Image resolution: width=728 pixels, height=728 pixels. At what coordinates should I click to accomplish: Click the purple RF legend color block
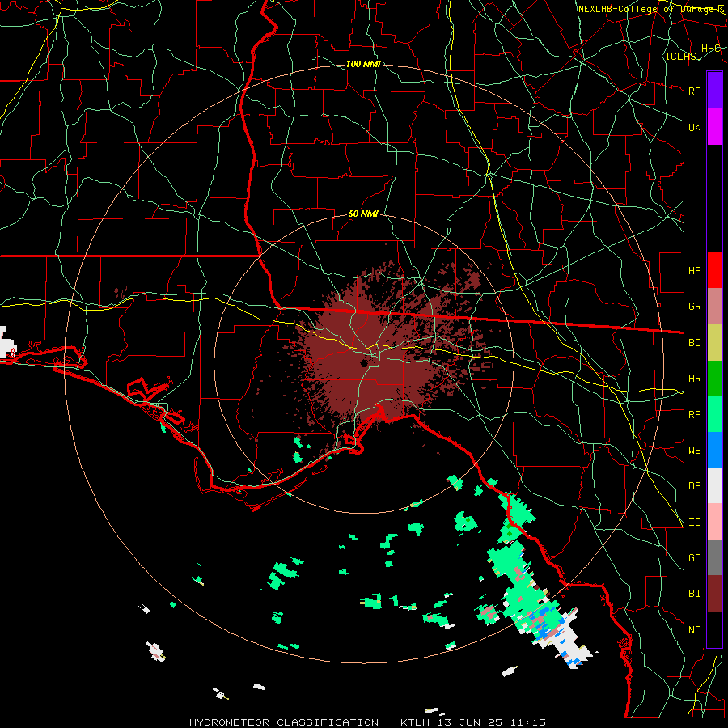714,91
